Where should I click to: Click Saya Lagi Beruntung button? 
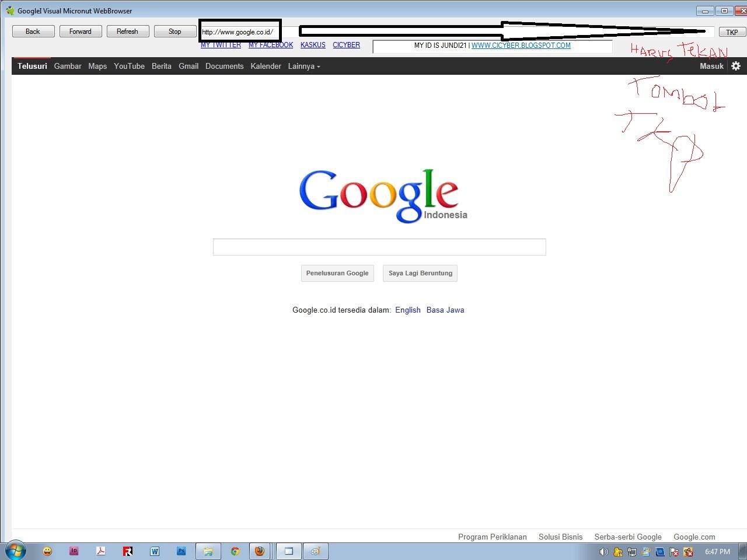click(x=420, y=273)
